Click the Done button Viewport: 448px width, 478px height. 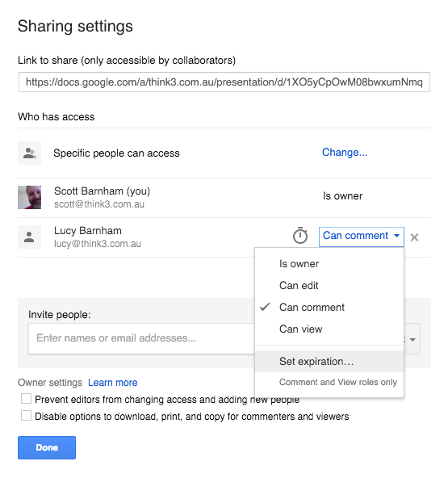point(47,447)
